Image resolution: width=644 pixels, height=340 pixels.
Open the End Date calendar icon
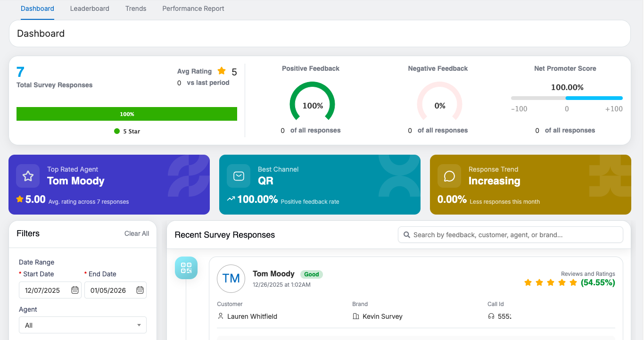tap(140, 290)
